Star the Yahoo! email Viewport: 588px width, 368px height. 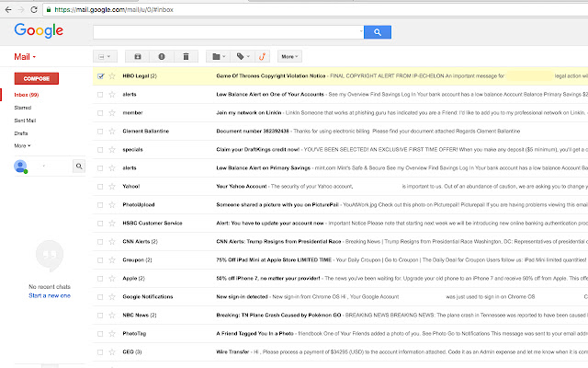112,187
